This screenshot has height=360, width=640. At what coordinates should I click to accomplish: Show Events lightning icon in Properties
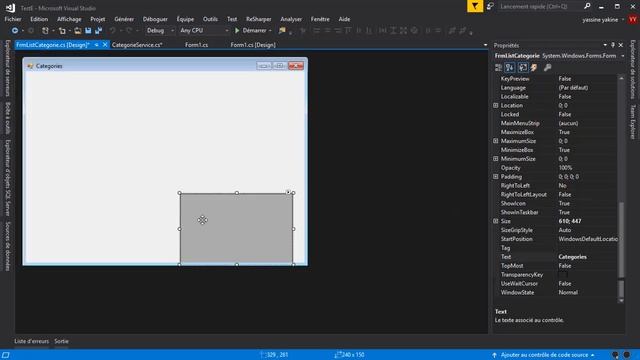coord(534,67)
